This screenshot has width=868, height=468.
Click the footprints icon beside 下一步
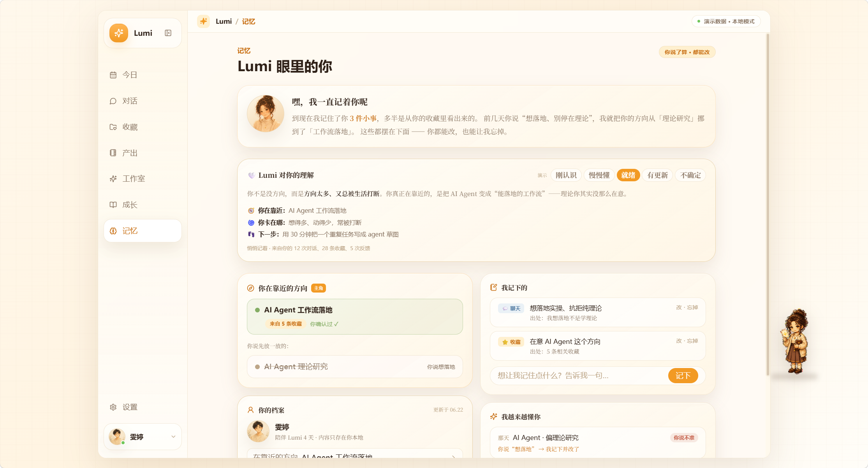pyautogui.click(x=251, y=234)
